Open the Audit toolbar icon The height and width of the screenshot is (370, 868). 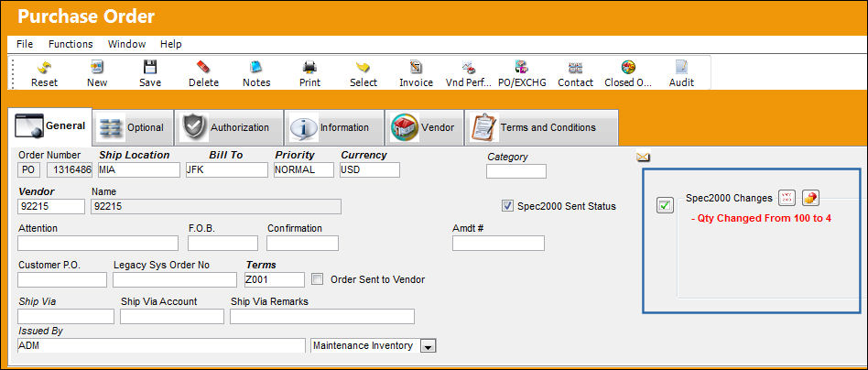click(x=681, y=68)
